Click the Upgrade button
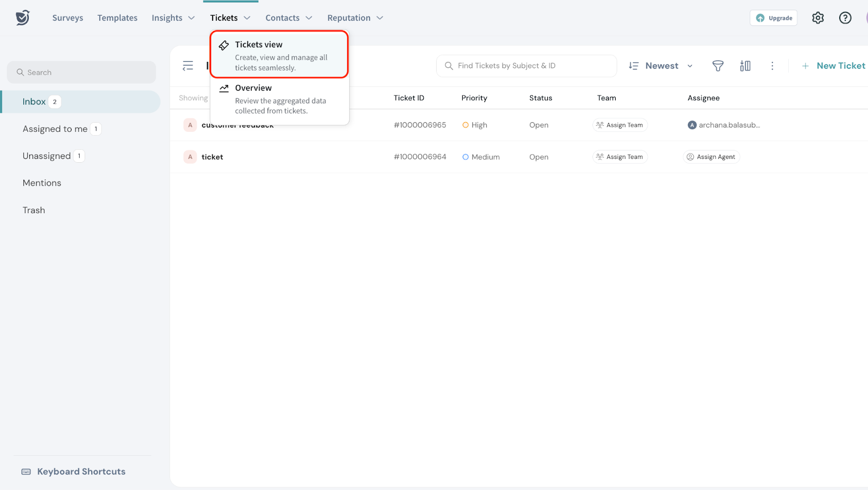 (x=774, y=18)
